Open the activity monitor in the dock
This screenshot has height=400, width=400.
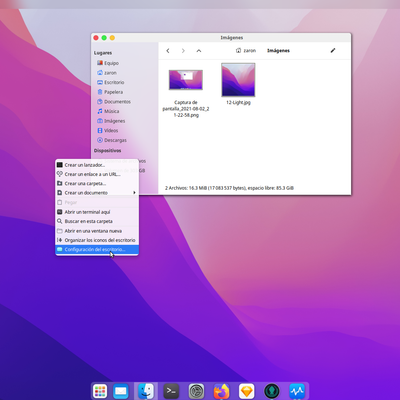[x=297, y=391]
